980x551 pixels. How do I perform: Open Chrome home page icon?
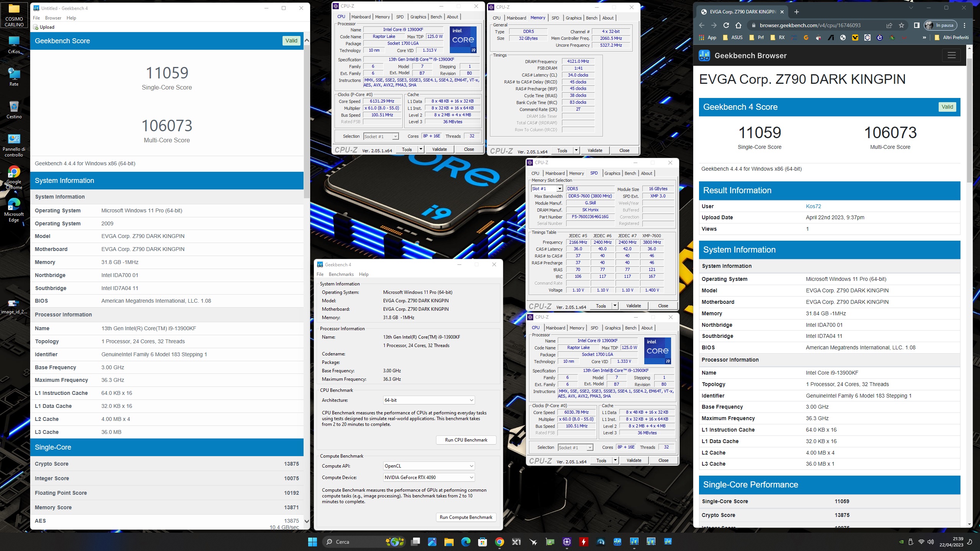coord(738,25)
